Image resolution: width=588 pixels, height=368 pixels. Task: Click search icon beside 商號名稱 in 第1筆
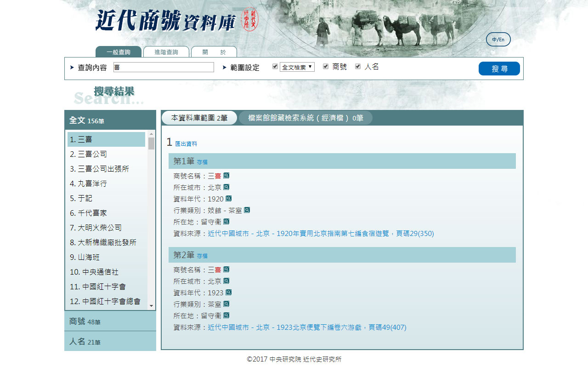tap(226, 175)
